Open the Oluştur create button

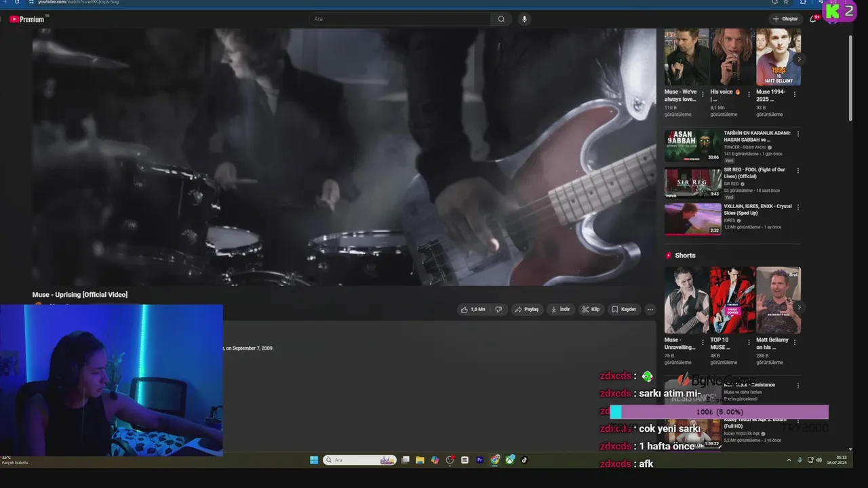[785, 19]
